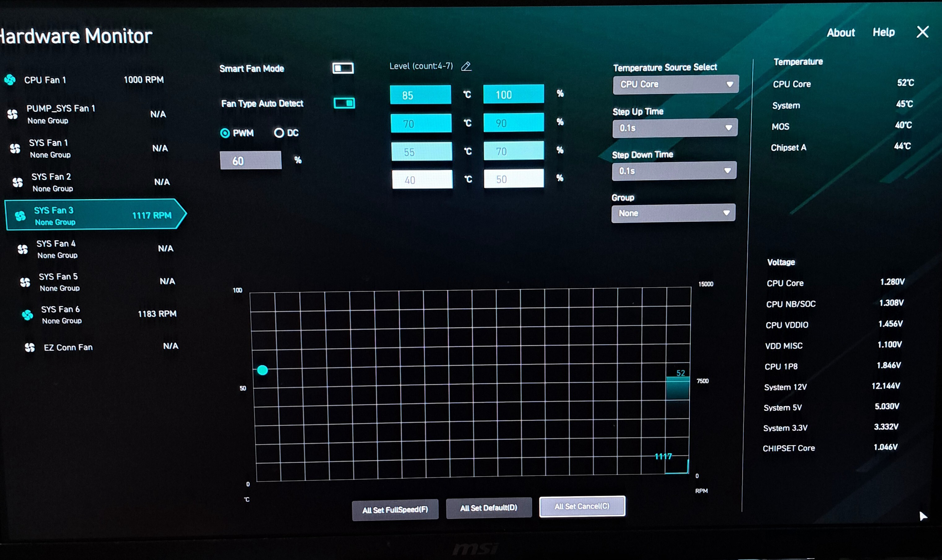Open the Temperature Source Select dropdown
This screenshot has width=942, height=560.
pos(676,84)
